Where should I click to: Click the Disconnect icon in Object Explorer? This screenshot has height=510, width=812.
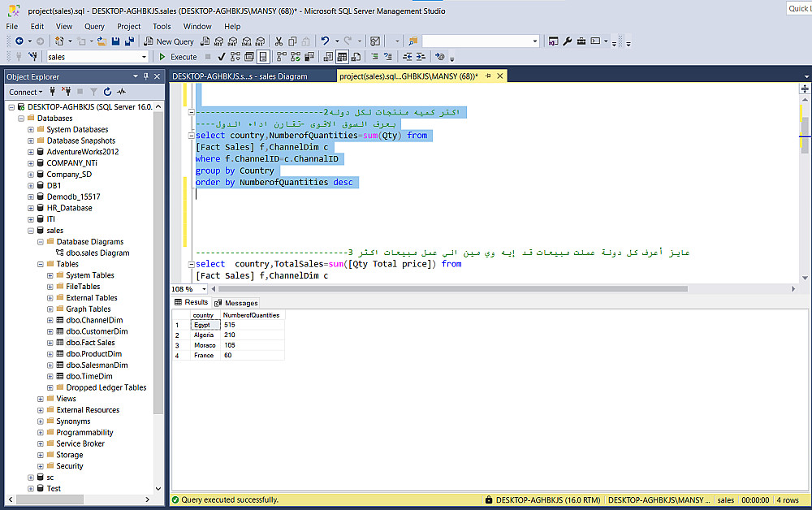tap(68, 92)
